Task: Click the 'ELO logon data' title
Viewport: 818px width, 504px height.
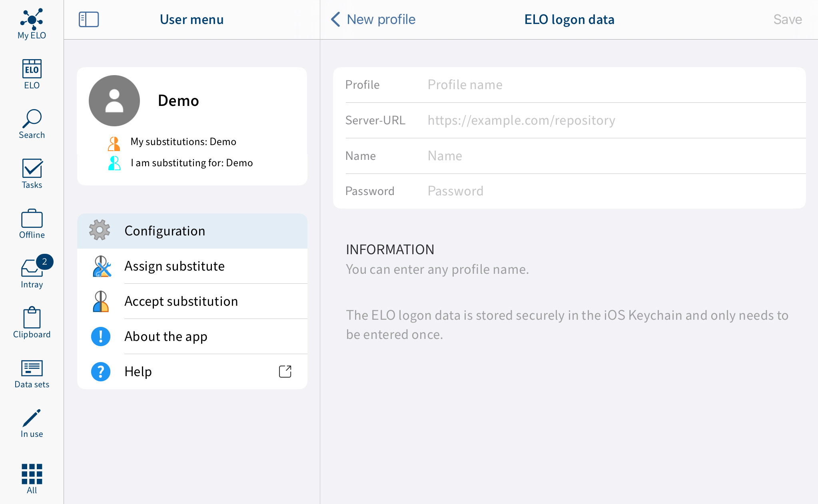Action: coord(569,19)
